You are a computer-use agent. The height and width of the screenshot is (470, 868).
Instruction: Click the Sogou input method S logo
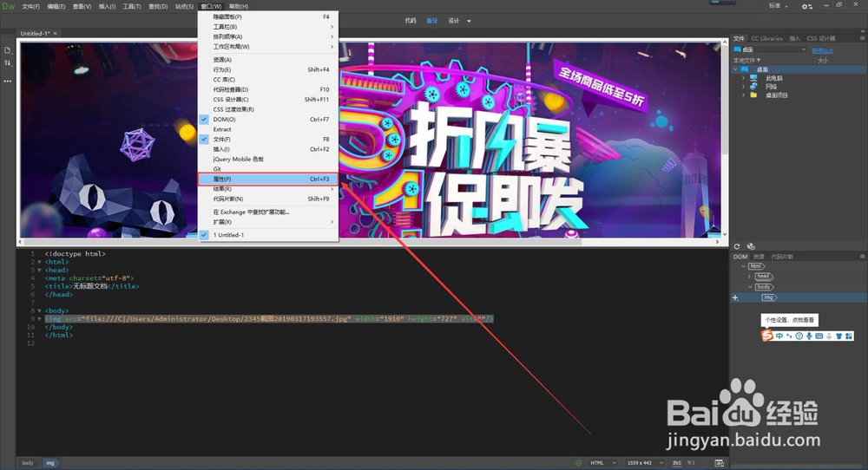(x=766, y=336)
